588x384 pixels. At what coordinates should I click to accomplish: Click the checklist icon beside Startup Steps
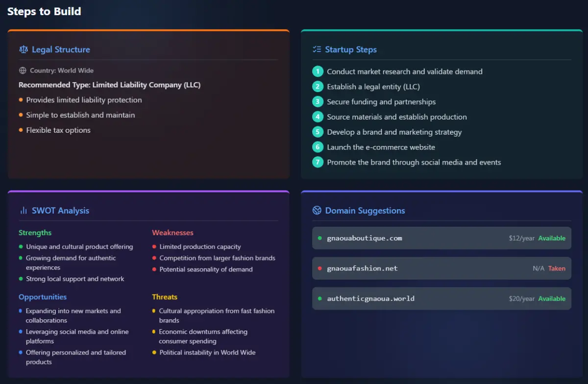pyautogui.click(x=317, y=49)
